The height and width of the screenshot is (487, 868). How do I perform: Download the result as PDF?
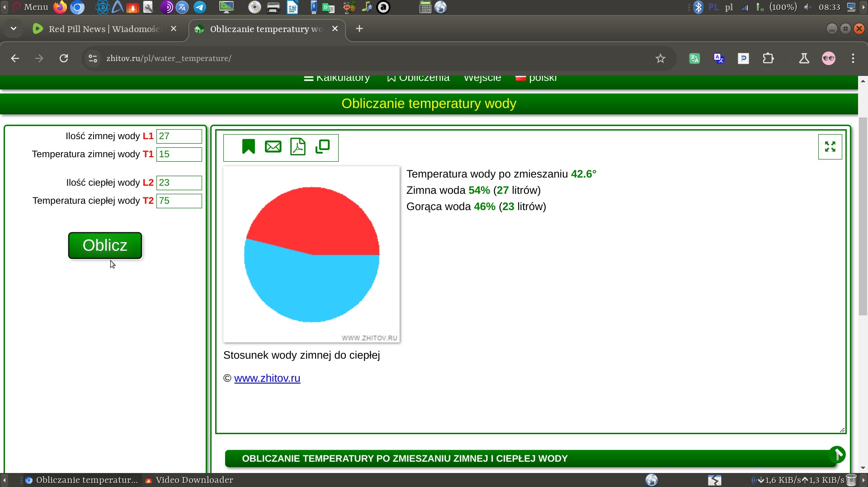[x=298, y=146]
